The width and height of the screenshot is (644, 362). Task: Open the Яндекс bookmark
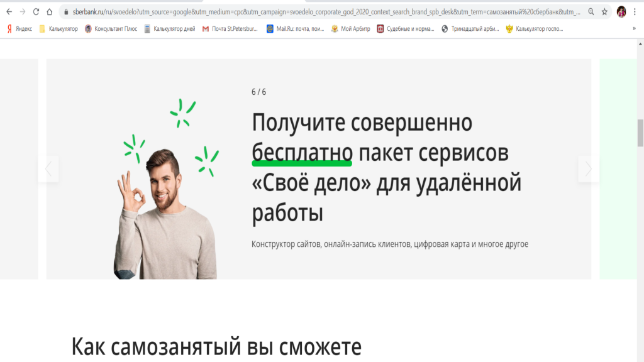click(x=19, y=28)
